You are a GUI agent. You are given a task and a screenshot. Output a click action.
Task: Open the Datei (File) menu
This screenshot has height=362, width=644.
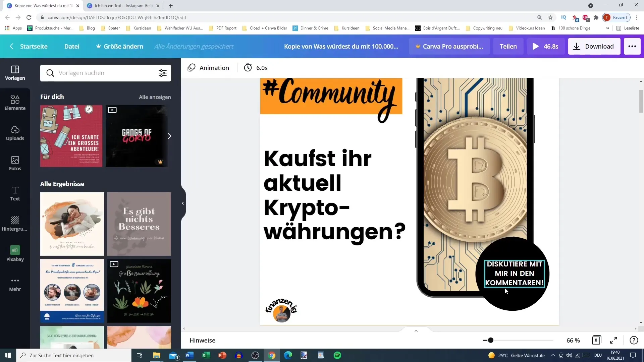pyautogui.click(x=72, y=46)
